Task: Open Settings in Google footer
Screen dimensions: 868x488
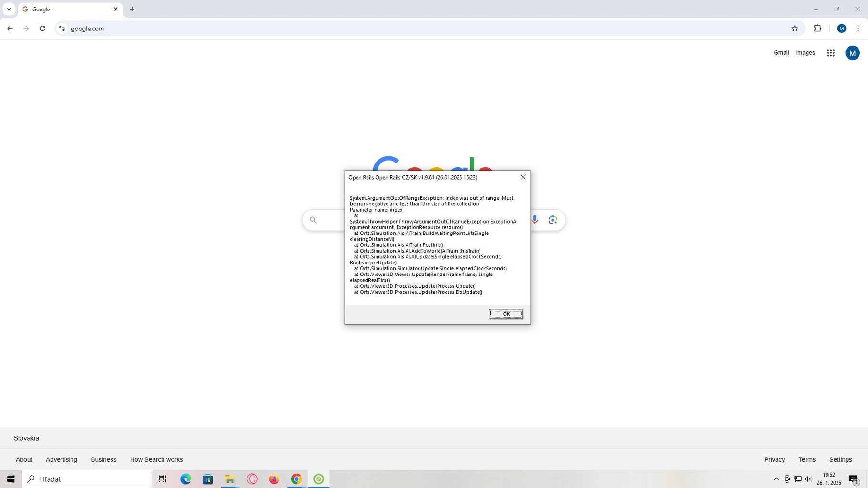Action: pos(840,459)
